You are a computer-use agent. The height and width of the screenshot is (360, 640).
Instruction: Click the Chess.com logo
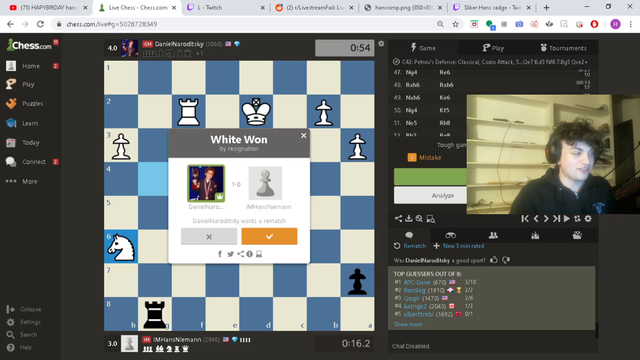[x=29, y=45]
